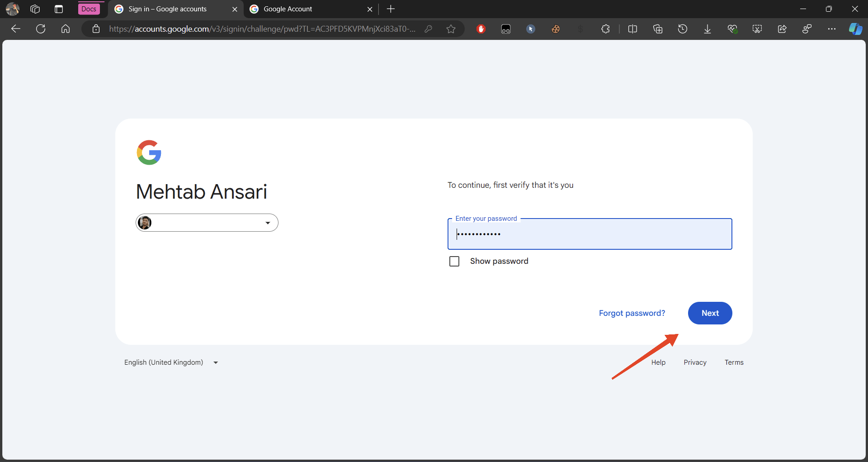Open Browser essentials heart icon
This screenshot has width=868, height=462.
[732, 29]
